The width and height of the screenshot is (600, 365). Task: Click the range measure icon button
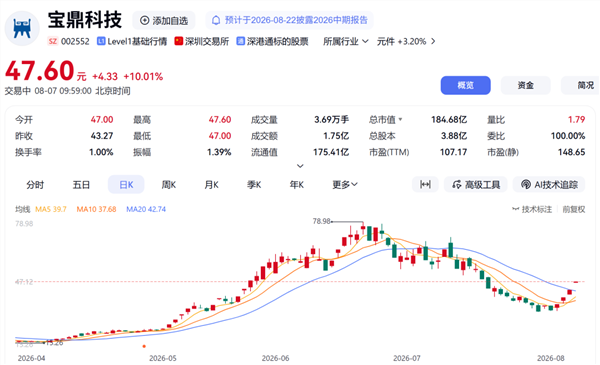(x=425, y=184)
